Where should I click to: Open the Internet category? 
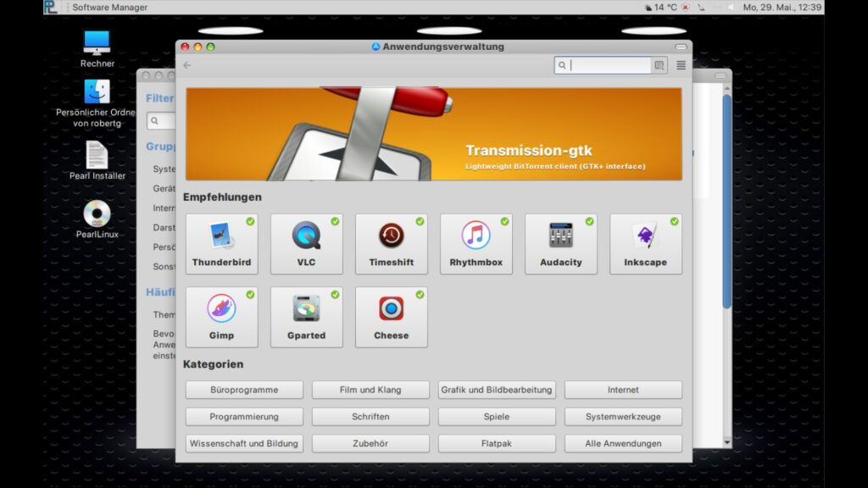tap(623, 390)
